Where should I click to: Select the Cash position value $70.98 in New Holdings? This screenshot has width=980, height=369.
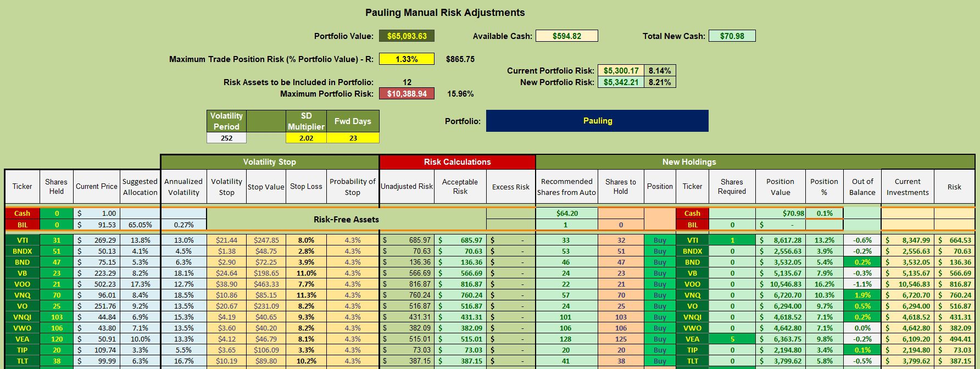[780, 213]
